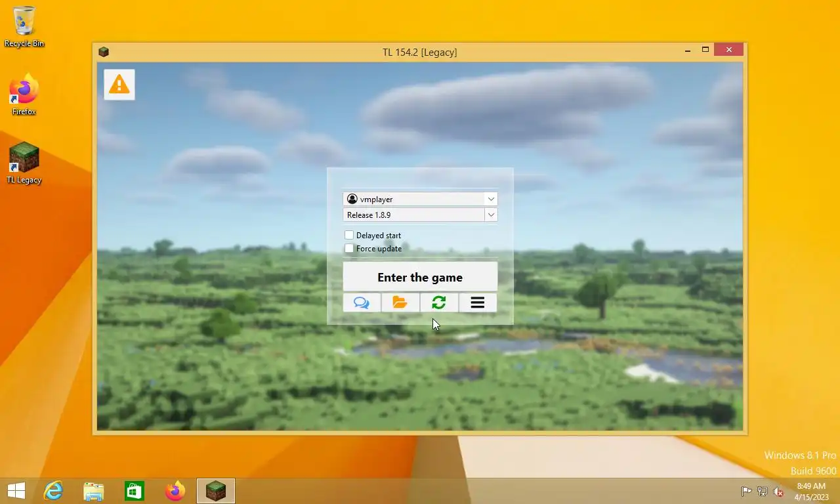Enable the Force update checkbox
The height and width of the screenshot is (504, 840).
(x=349, y=248)
